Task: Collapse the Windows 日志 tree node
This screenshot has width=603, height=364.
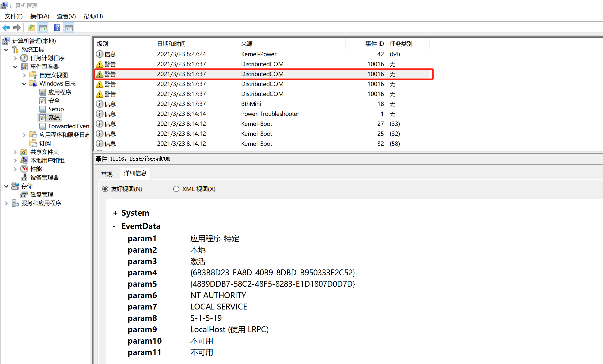Action: [24, 84]
